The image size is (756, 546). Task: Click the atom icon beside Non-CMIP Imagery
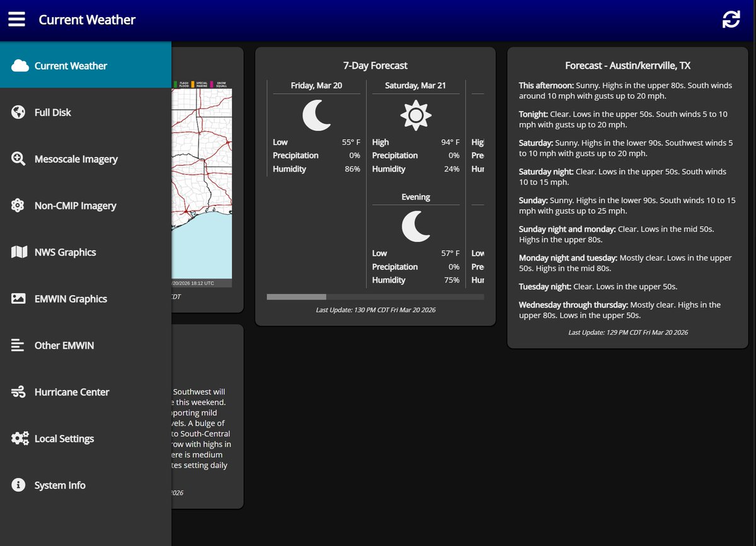coord(18,206)
